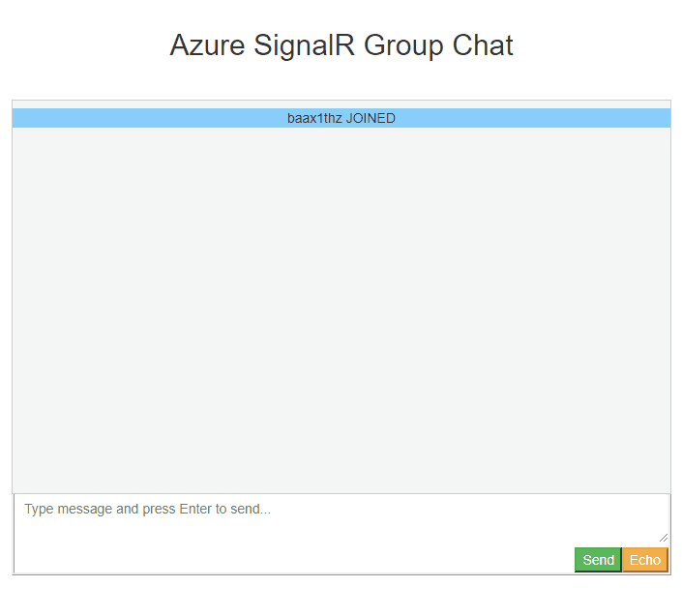
Task: Click the blue banner left of 'baax1thz'
Action: pos(145,118)
